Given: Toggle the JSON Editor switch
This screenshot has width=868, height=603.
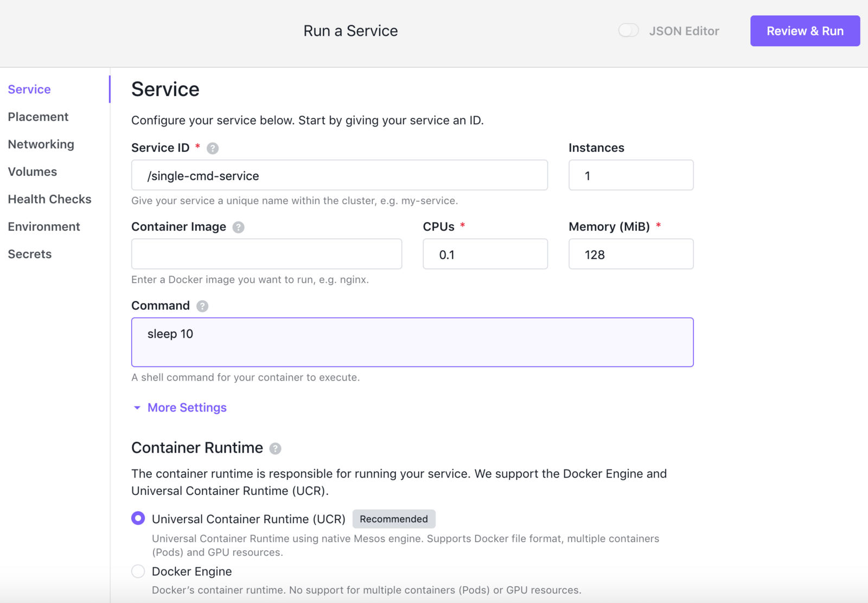Looking at the screenshot, I should [x=629, y=30].
